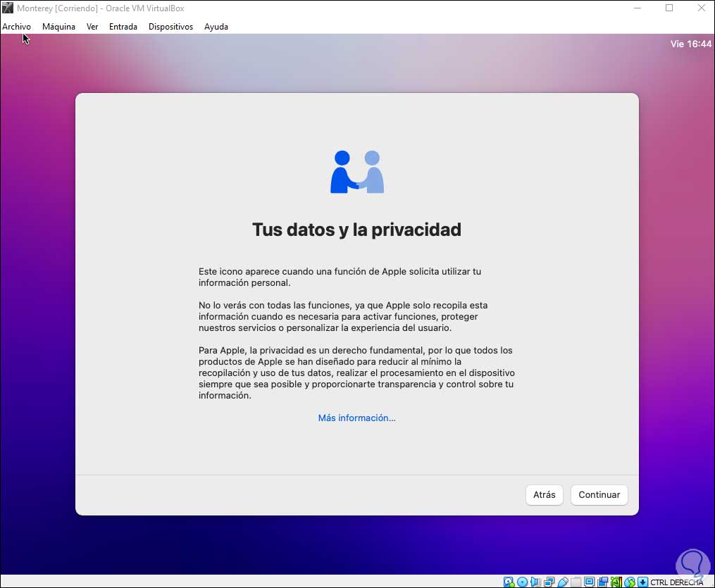715x588 pixels.
Task: Click the guest clock 'Vie 16:44'
Action: (x=690, y=44)
